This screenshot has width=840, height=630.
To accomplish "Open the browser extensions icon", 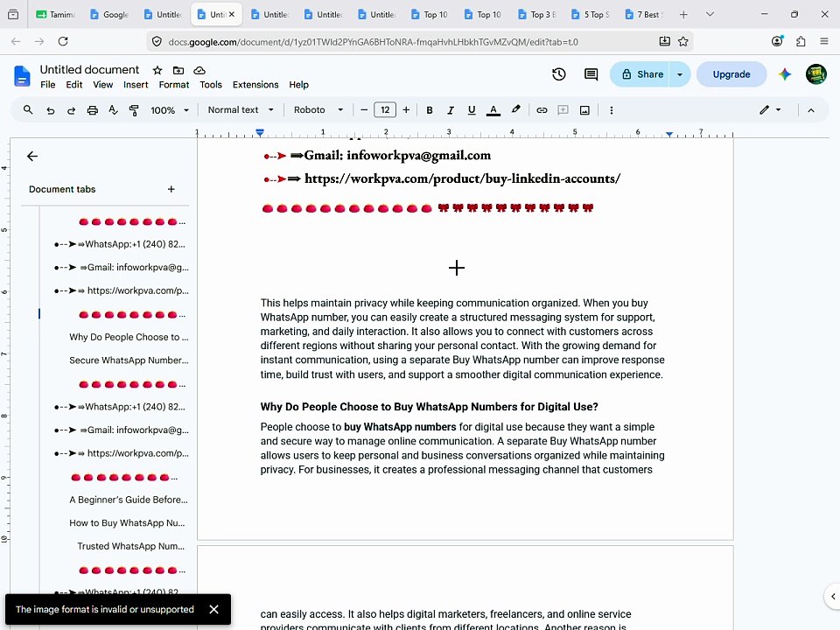I will (x=801, y=41).
